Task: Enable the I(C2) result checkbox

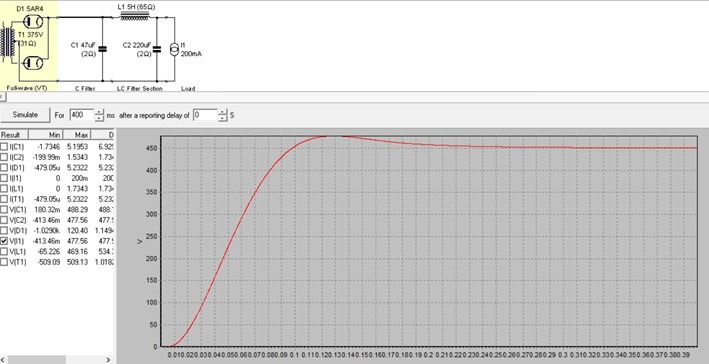Action: tap(4, 157)
